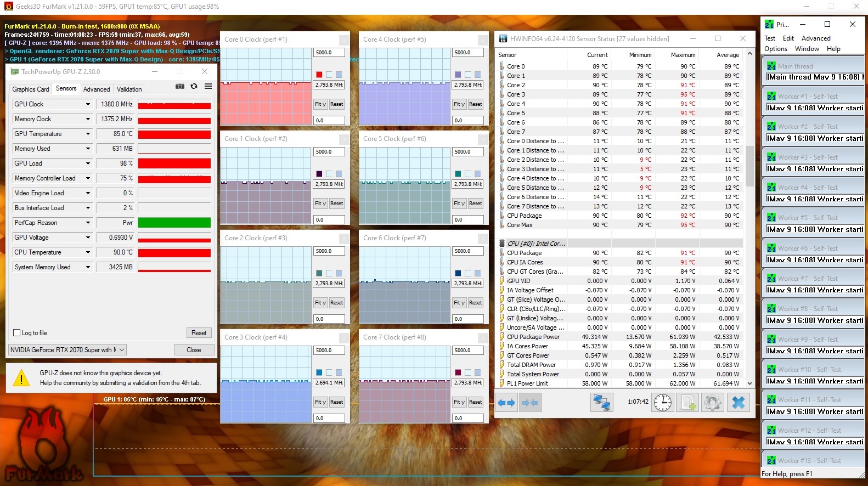This screenshot has width=868, height=486.
Task: Click the HWiNFO logging sheet icon
Action: [688, 403]
